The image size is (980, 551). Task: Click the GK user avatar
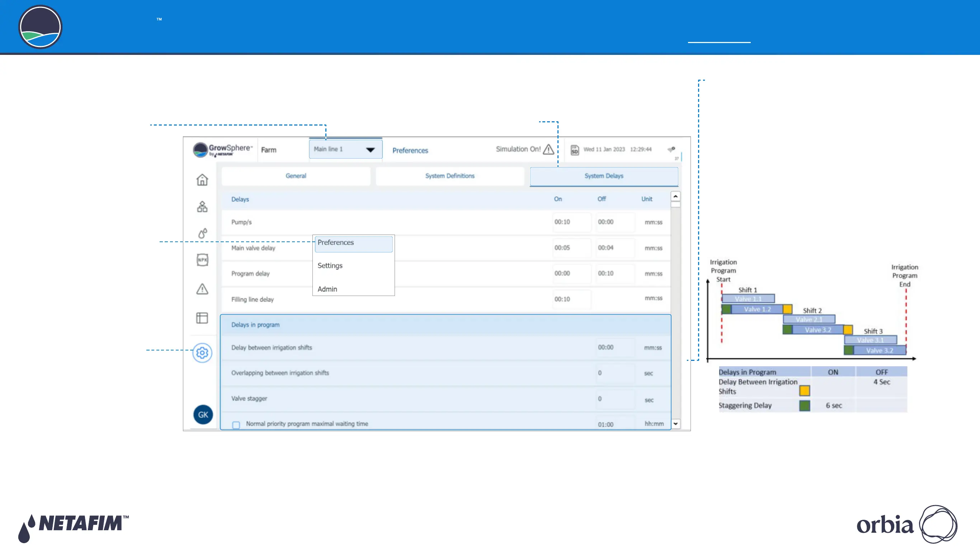[x=203, y=414]
